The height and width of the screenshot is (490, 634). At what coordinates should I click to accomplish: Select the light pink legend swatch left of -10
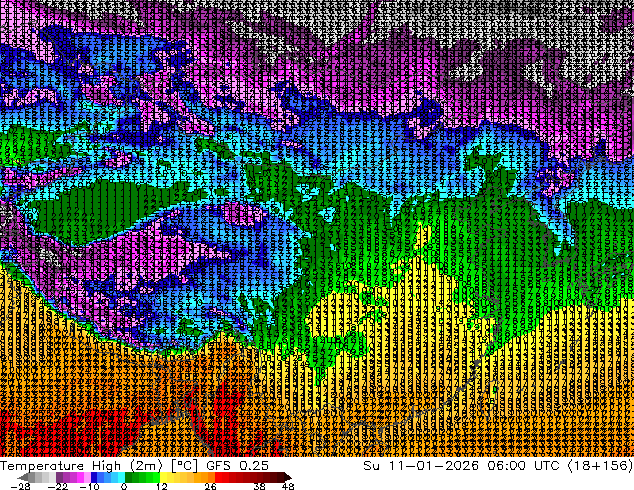[87, 477]
